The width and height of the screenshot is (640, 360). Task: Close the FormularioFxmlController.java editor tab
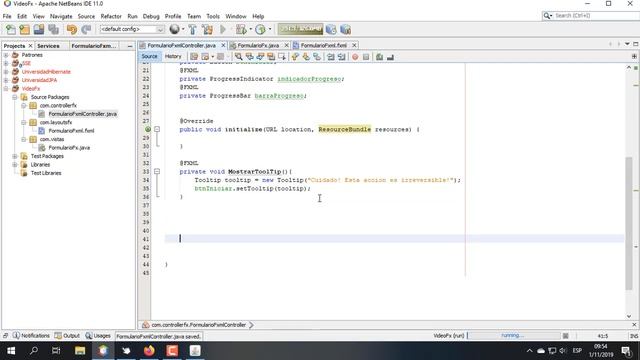coord(223,45)
